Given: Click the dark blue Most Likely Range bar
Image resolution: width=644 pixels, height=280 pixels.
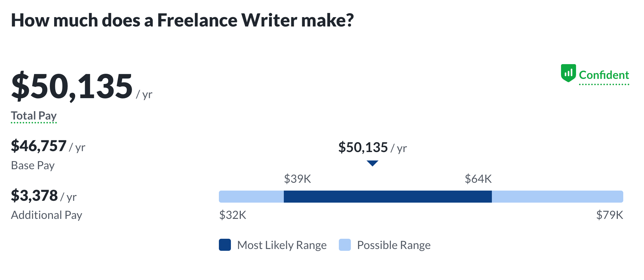Looking at the screenshot, I should pos(388,197).
